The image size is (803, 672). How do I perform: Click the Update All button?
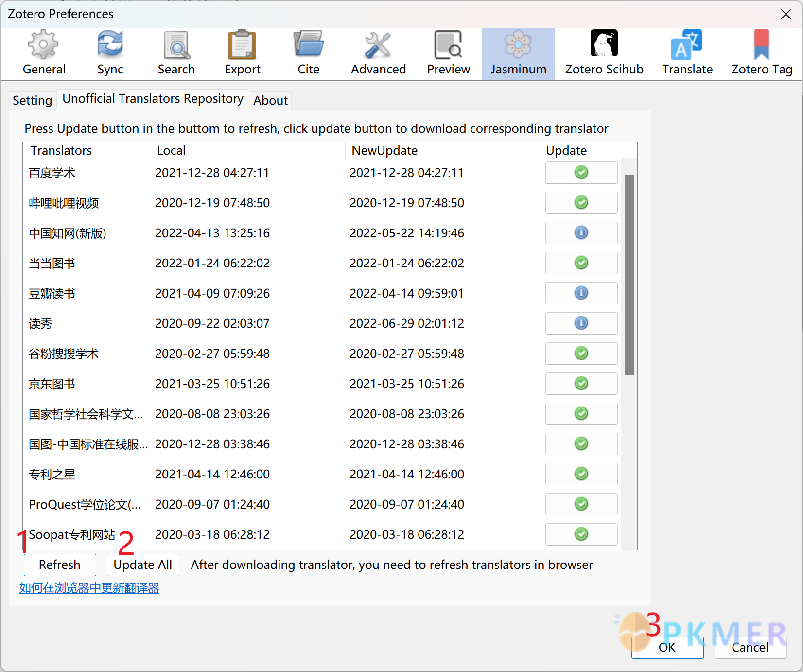point(143,565)
